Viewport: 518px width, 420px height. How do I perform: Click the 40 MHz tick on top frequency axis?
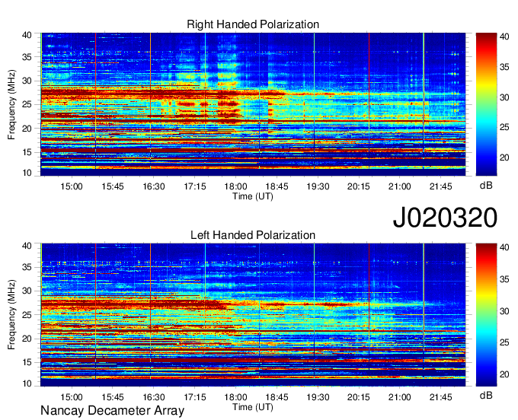(x=27, y=35)
